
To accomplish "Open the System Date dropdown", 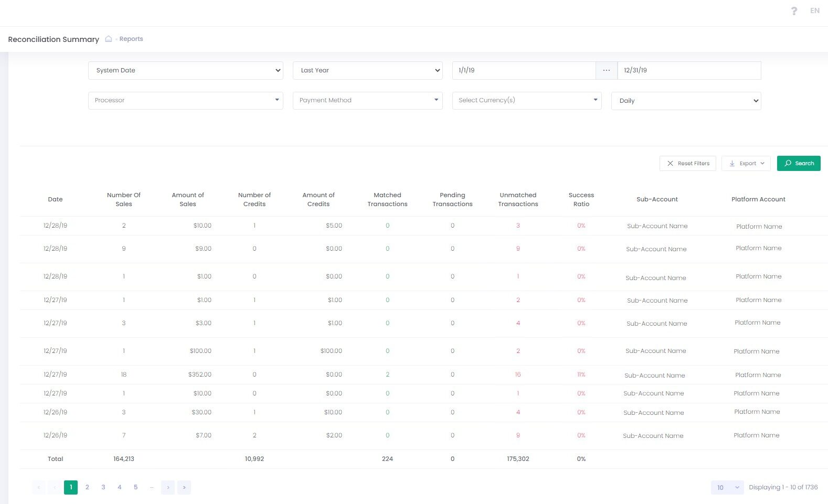I will click(x=186, y=70).
